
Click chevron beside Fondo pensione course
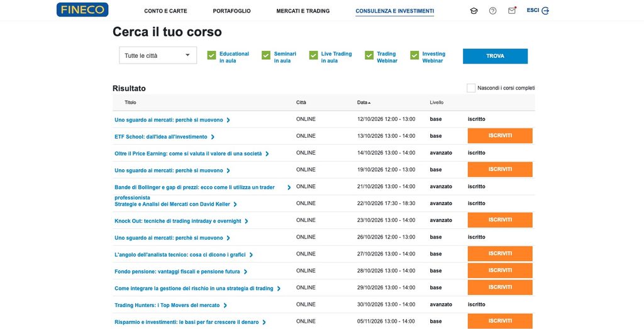245,272
